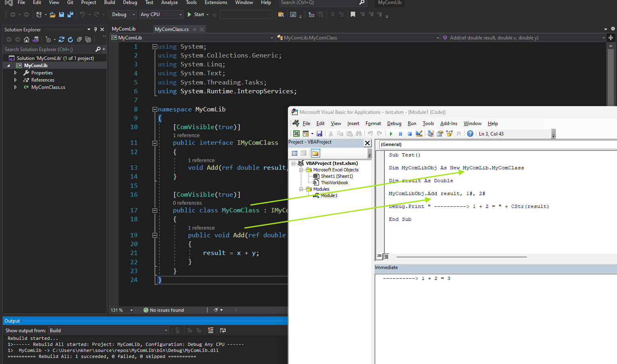Click the View Microsoft Excel icon in VBA

pyautogui.click(x=296, y=134)
